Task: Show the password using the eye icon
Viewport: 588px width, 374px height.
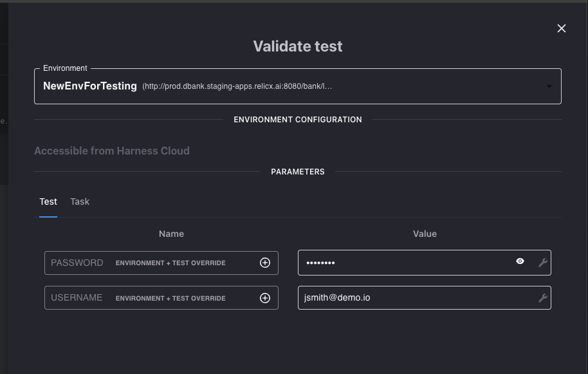Action: 520,261
